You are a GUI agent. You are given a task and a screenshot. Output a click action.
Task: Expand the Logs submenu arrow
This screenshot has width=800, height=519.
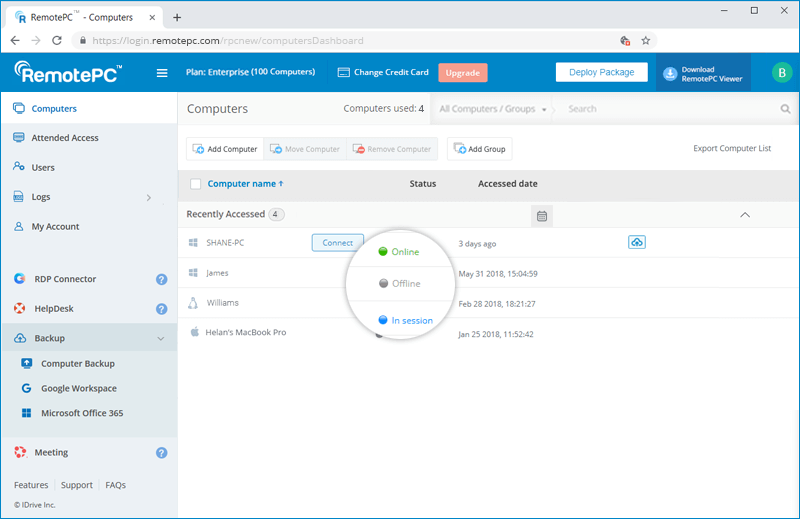coord(149,198)
